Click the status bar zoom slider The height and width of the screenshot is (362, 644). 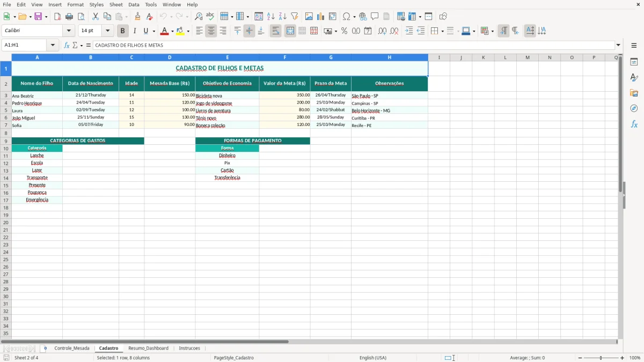pyautogui.click(x=601, y=358)
